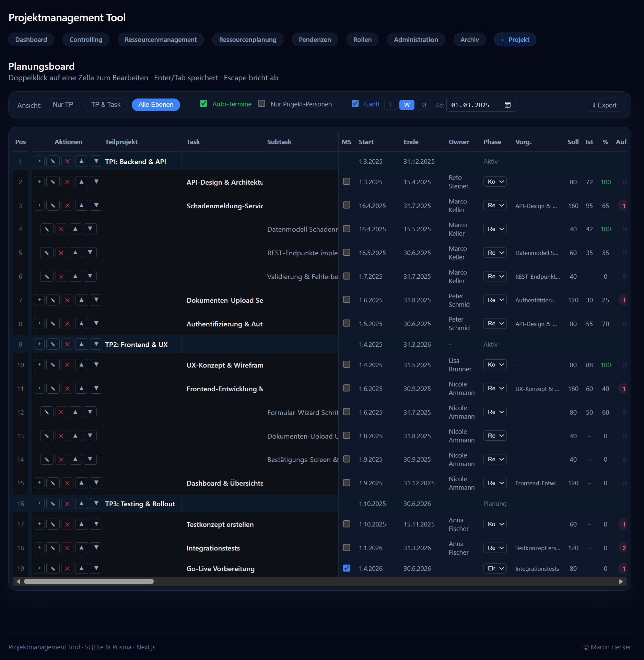Open the Archiv section
This screenshot has width=644, height=660.
pos(469,39)
